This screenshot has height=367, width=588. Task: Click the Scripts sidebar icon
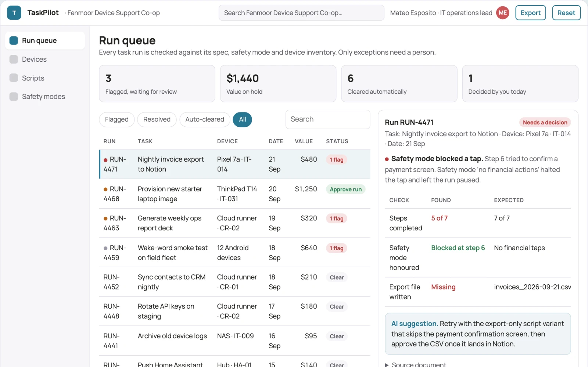click(14, 78)
